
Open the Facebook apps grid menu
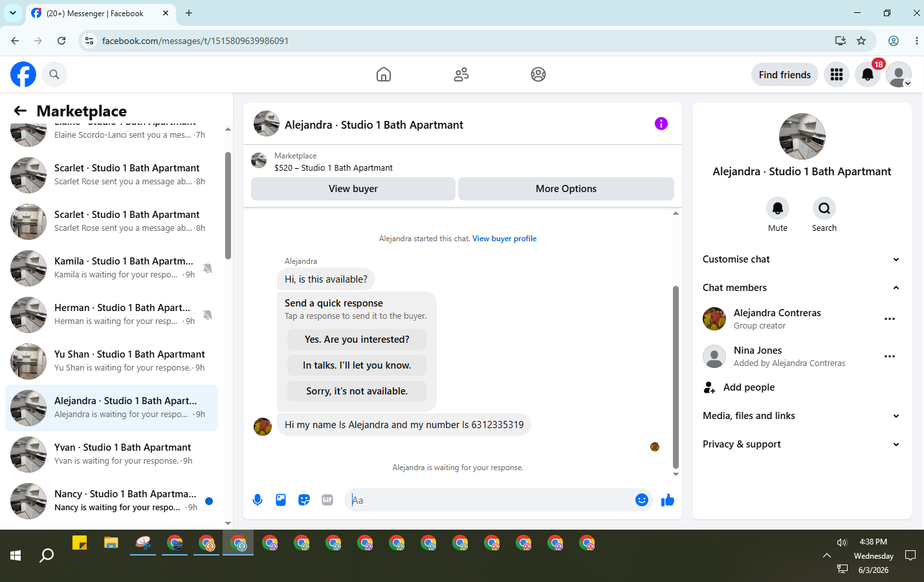[x=837, y=74]
